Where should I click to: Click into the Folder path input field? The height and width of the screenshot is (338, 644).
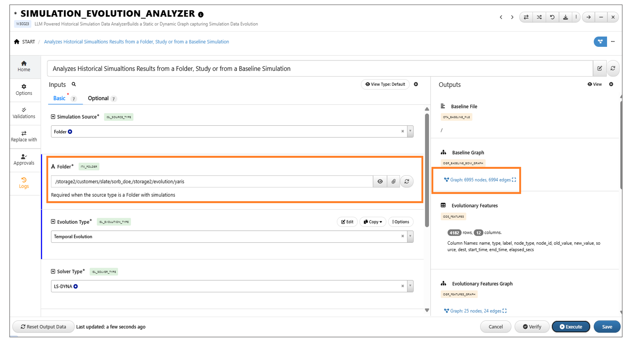[x=212, y=182]
